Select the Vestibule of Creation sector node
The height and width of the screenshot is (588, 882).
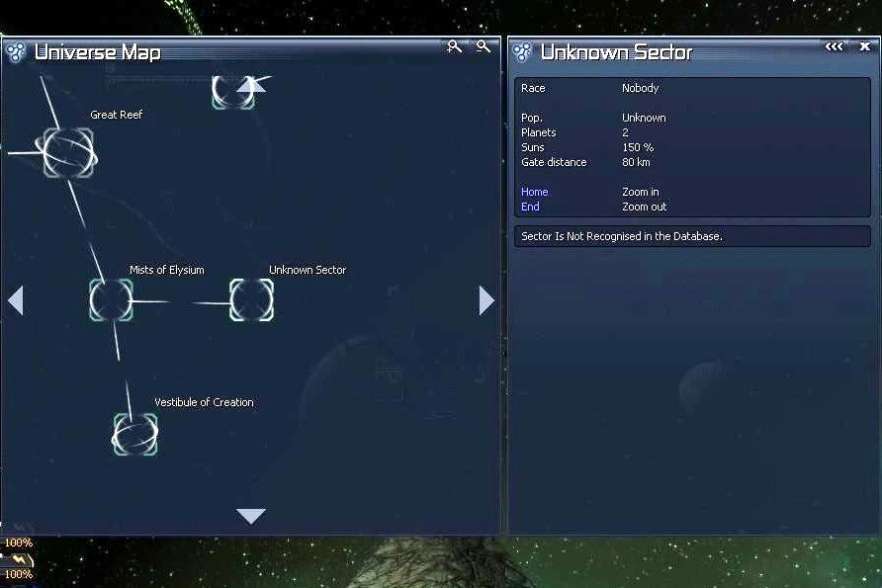point(135,434)
